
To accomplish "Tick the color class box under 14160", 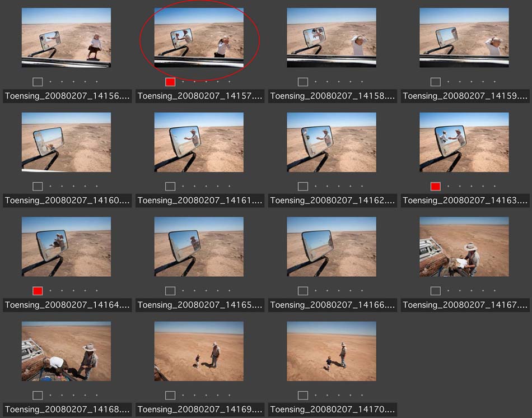I will point(38,187).
